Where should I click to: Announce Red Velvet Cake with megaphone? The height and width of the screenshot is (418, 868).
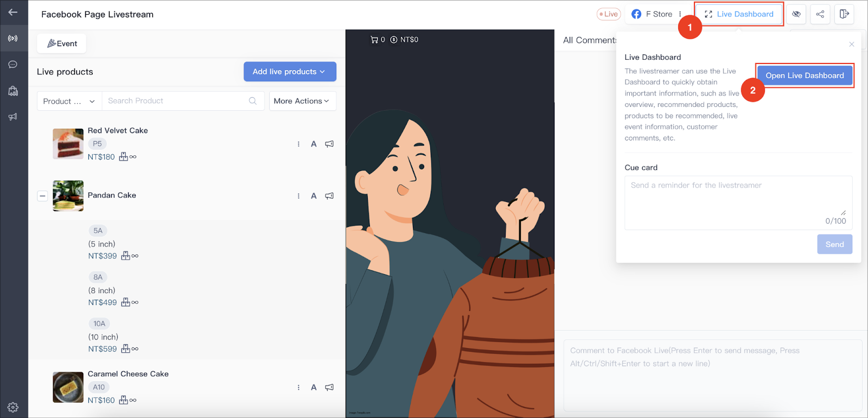pos(329,144)
